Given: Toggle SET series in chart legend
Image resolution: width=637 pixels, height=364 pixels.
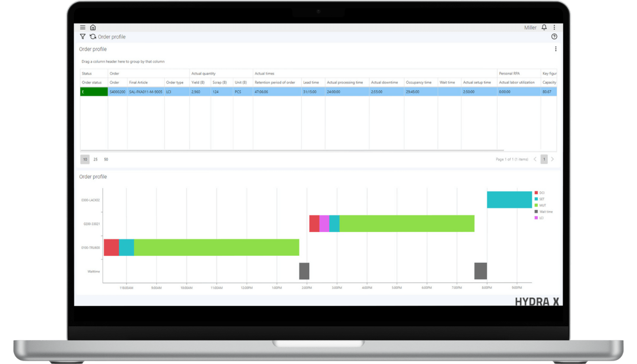Looking at the screenshot, I should coord(539,199).
